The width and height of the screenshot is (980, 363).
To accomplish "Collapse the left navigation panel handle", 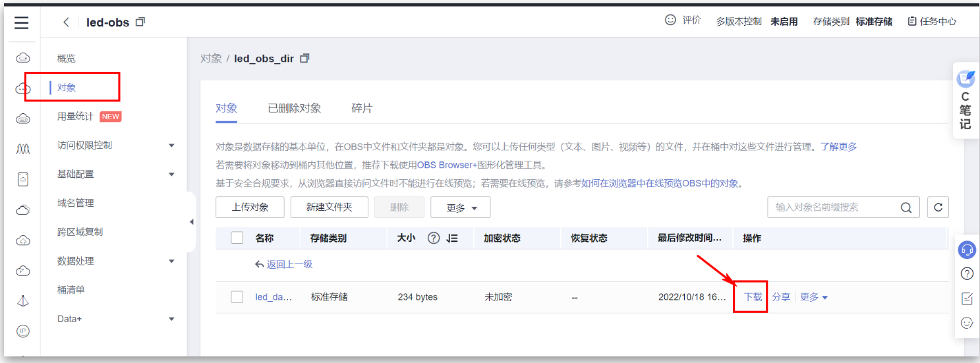I will (191, 222).
